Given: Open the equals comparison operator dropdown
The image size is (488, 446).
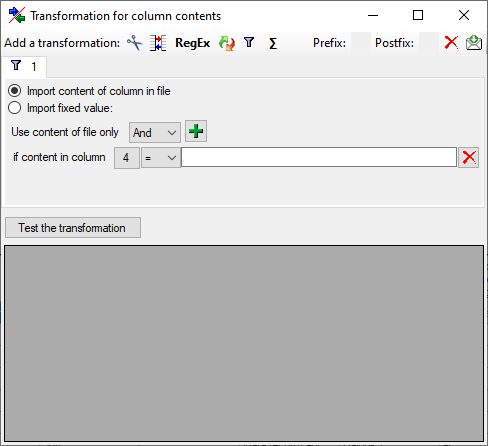Looking at the screenshot, I should [161, 158].
